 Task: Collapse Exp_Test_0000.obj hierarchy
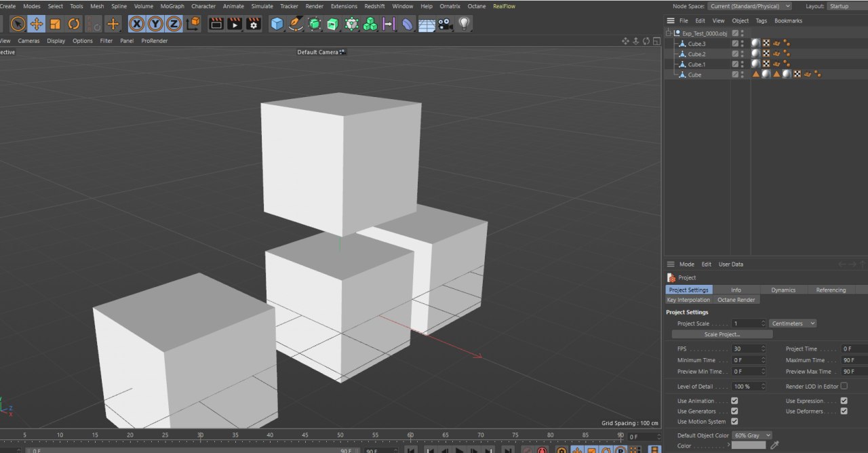pyautogui.click(x=669, y=33)
